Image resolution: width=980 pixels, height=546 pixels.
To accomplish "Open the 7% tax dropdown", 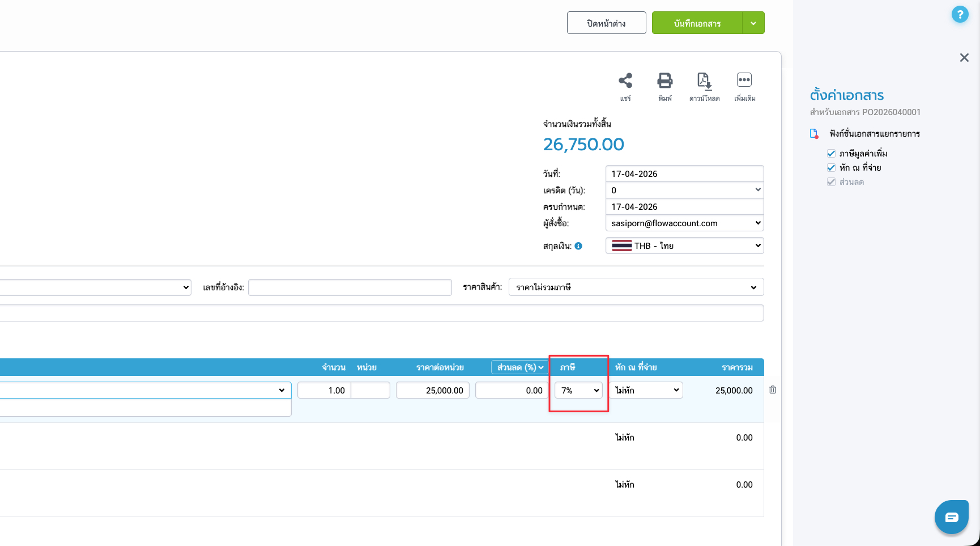I will [578, 391].
